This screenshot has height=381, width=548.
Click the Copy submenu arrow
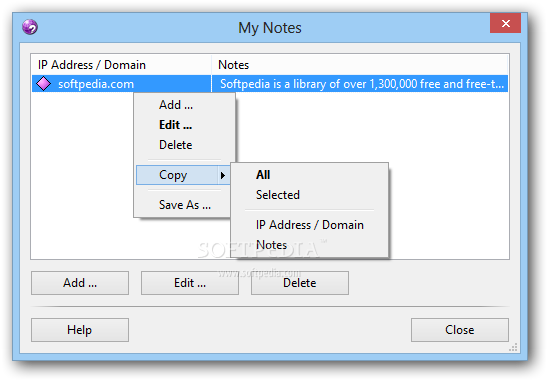223,175
